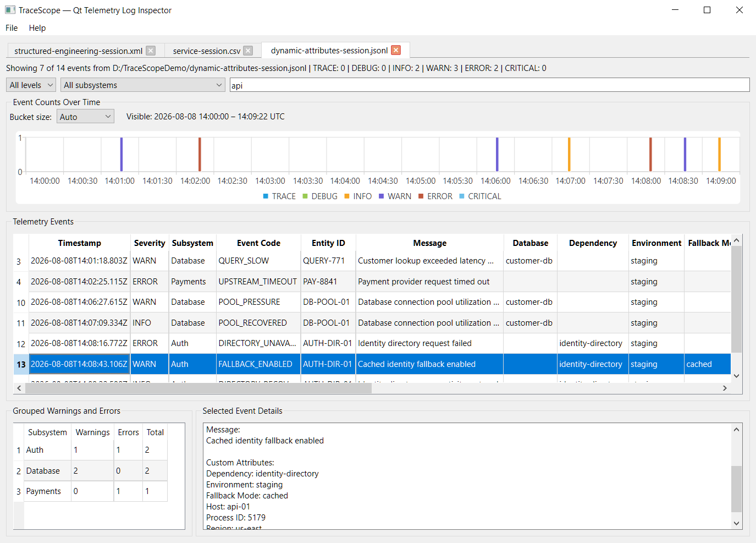Viewport: 756px width, 543px height.
Task: Click the telemetry table scroll down arrow
Action: tap(737, 376)
